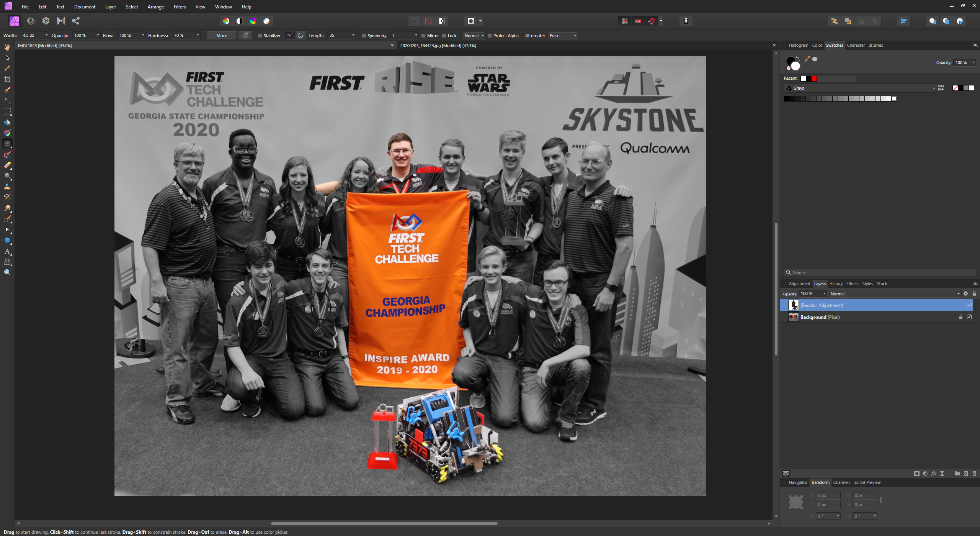This screenshot has width=980, height=536.
Task: Switch to the Liquify Persona
Action: (31, 21)
